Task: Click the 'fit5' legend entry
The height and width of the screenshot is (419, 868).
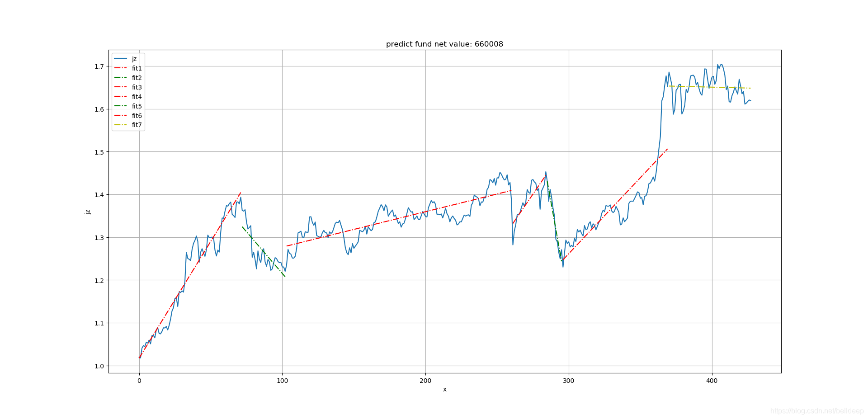Action: coord(128,106)
